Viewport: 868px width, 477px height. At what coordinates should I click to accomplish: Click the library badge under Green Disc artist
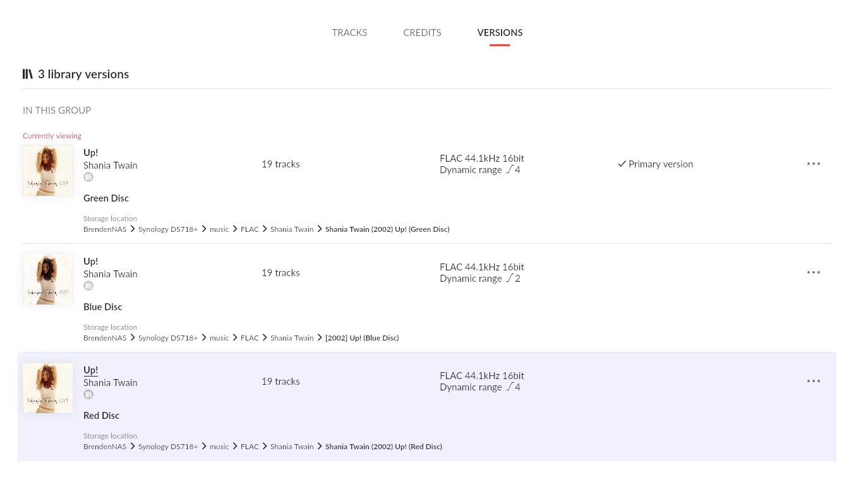point(89,177)
